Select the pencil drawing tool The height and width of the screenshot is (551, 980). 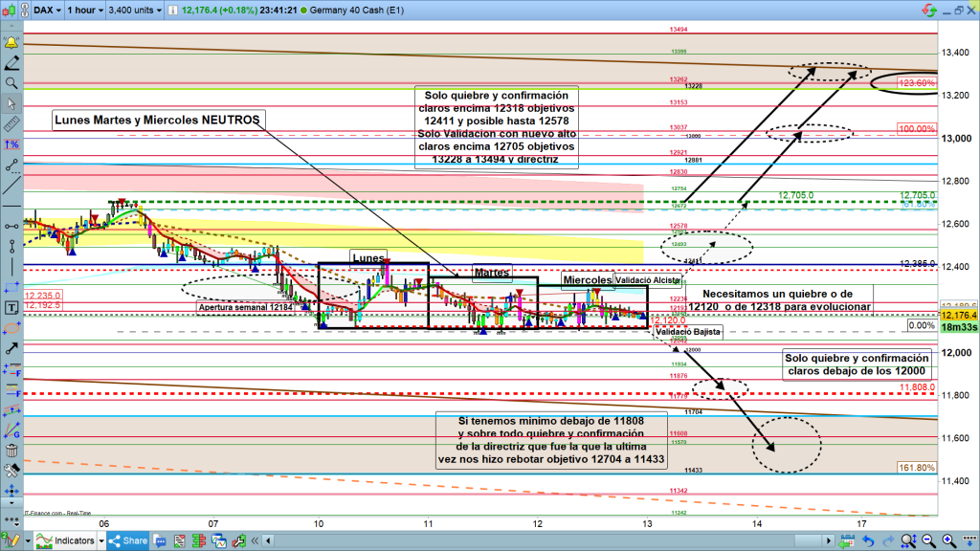point(11,62)
